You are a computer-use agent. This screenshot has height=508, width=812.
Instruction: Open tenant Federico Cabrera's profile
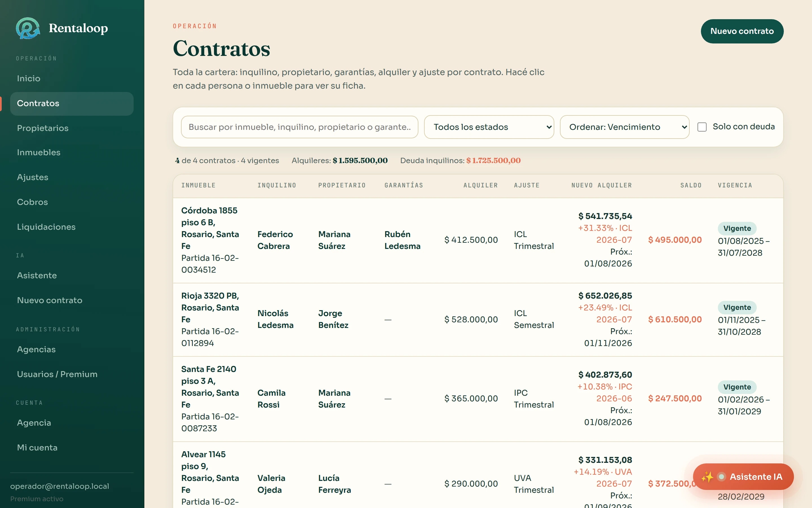[275, 240]
